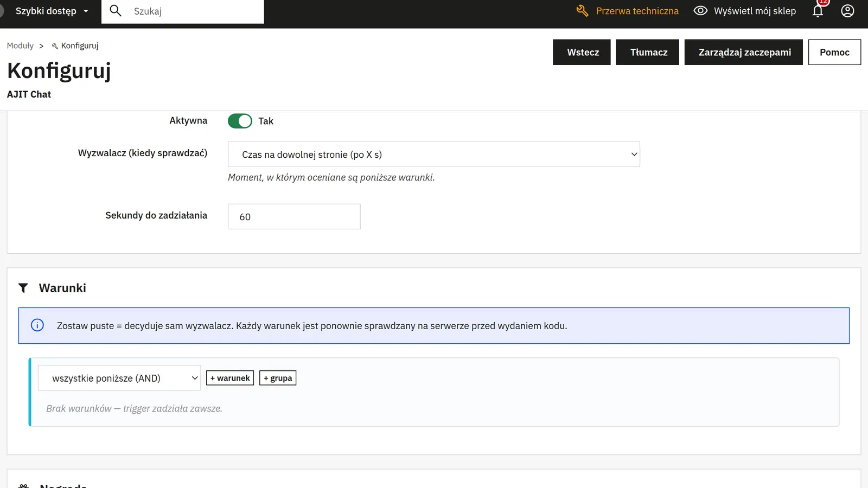This screenshot has width=868, height=488.
Task: Click the wrench icon in breadcrumb
Action: pyautogui.click(x=55, y=46)
